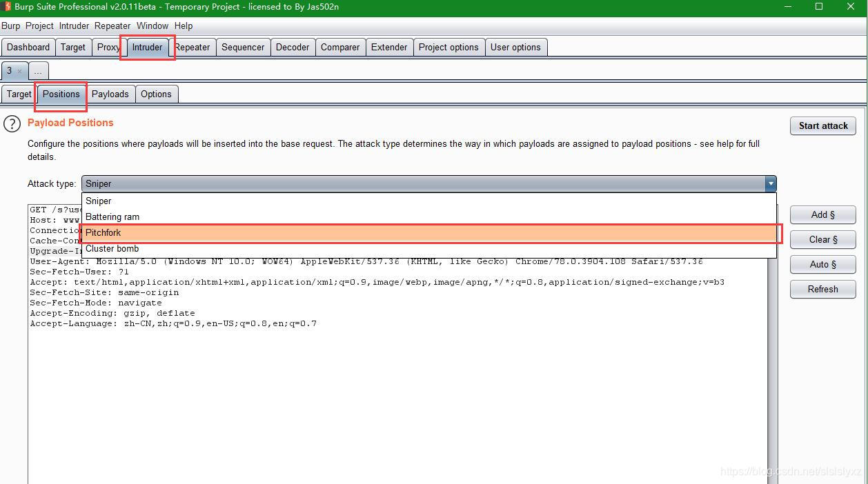
Task: Switch to the Proxy tab
Action: (108, 47)
